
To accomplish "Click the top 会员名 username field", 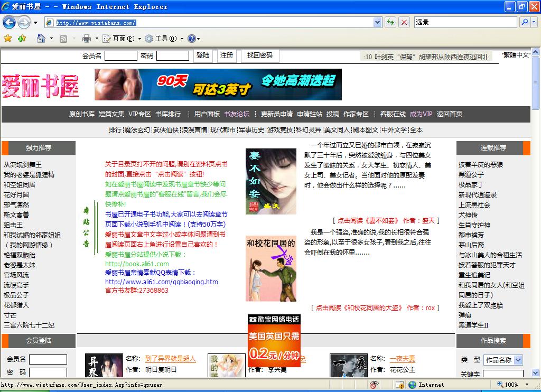I will point(121,55).
